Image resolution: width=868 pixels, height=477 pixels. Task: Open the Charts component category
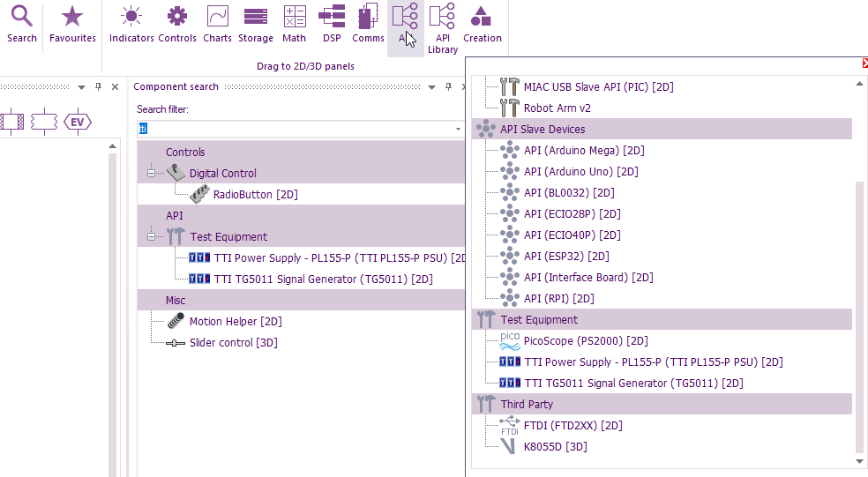click(217, 24)
